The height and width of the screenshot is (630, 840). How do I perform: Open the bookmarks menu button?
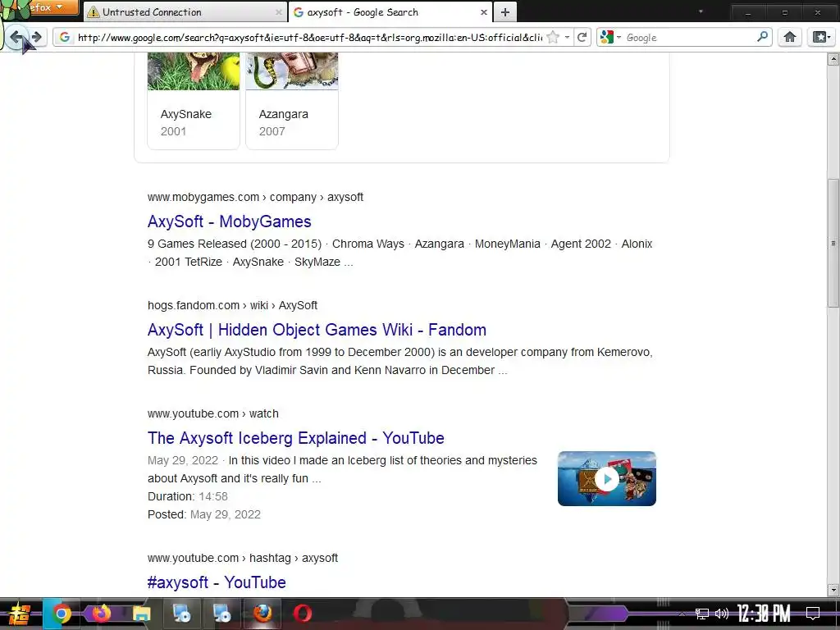click(821, 37)
